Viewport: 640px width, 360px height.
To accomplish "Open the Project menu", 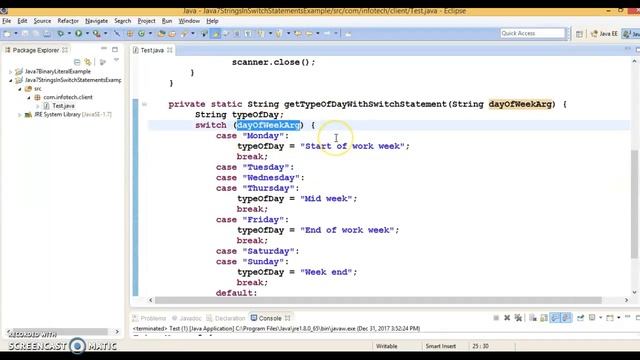I will point(146,21).
